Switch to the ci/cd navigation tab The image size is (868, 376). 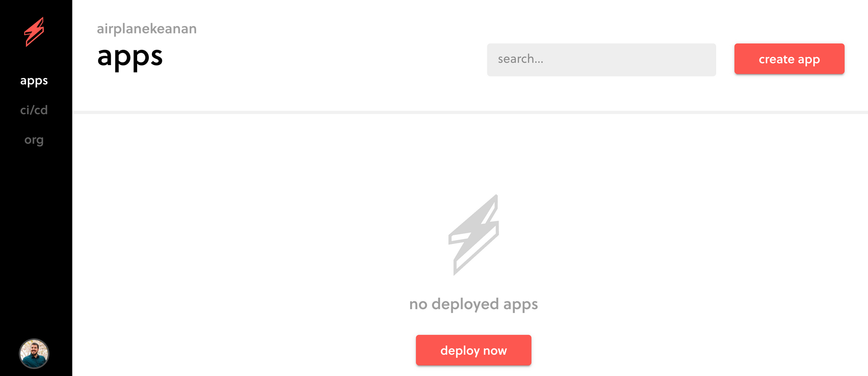tap(34, 110)
